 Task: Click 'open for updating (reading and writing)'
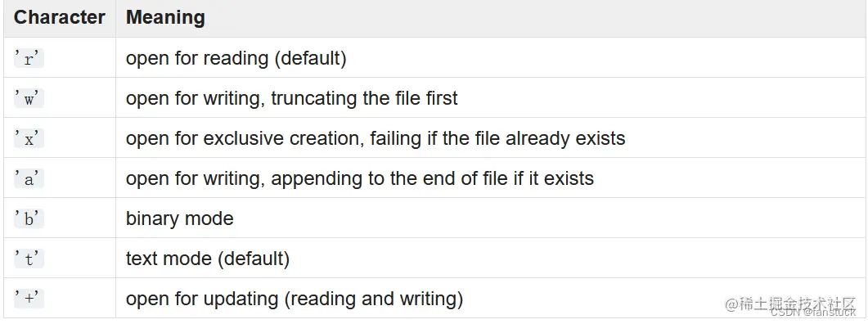pyautogui.click(x=295, y=299)
